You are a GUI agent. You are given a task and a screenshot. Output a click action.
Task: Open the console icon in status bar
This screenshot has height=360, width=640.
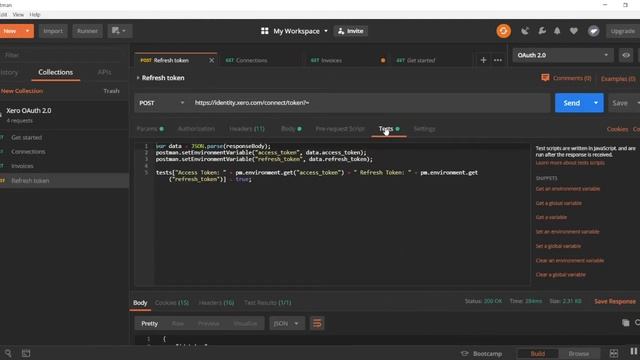point(26,353)
